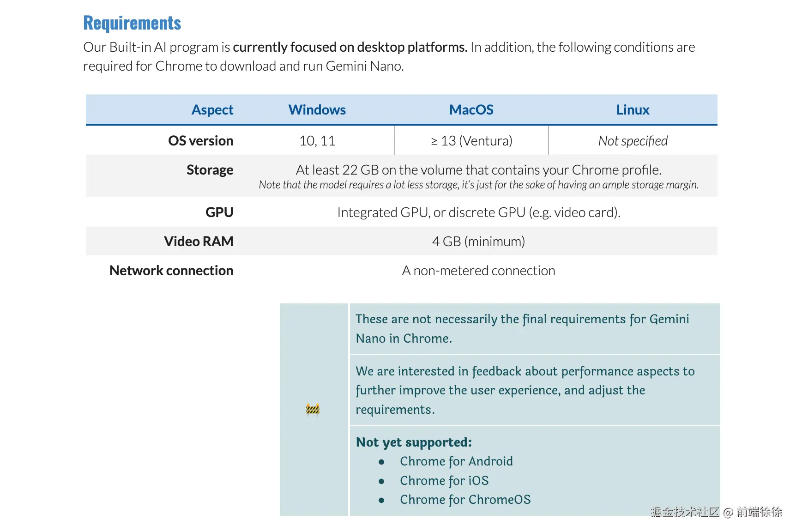Click the Requirements heading

coord(132,23)
